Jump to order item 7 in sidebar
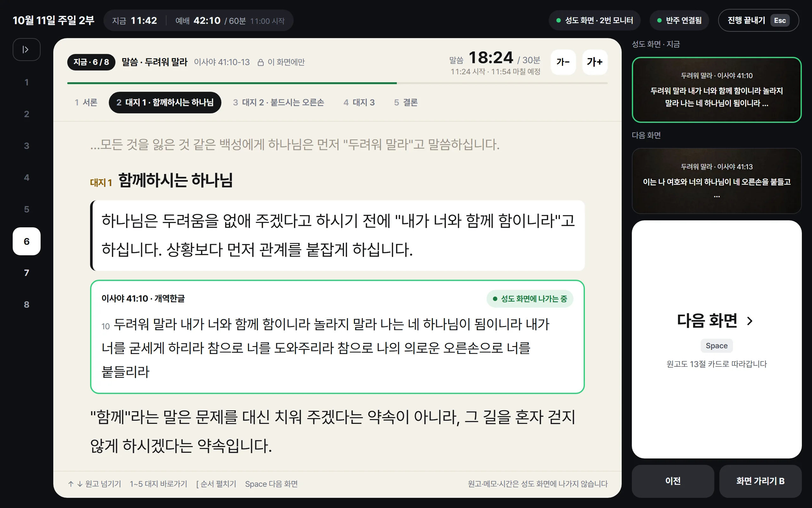Viewport: 812px width, 508px height. 27,273
